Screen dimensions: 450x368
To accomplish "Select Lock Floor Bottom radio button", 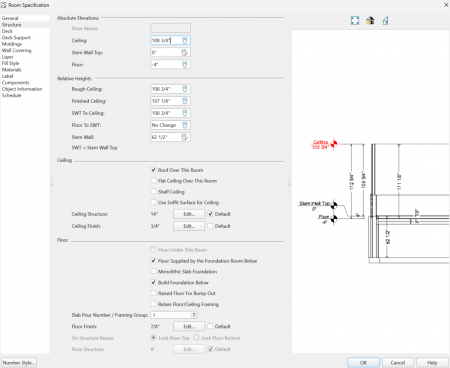I will [196, 338].
